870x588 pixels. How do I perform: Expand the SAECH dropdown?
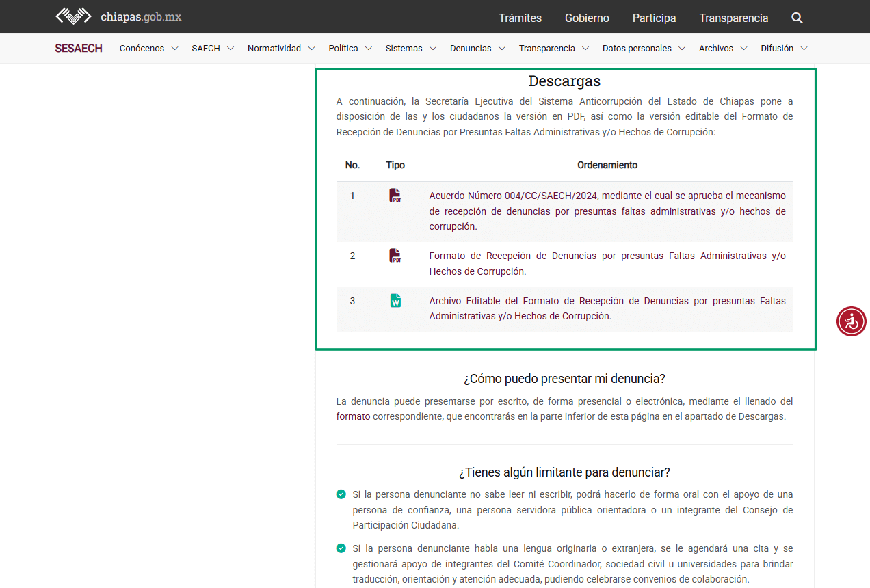(213, 49)
